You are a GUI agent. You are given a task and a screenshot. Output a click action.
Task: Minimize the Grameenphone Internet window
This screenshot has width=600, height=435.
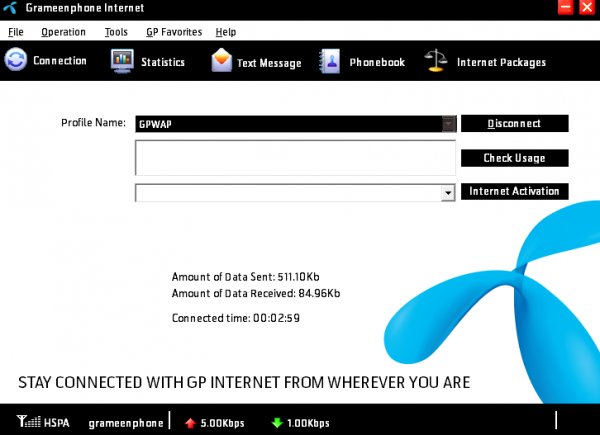click(566, 7)
